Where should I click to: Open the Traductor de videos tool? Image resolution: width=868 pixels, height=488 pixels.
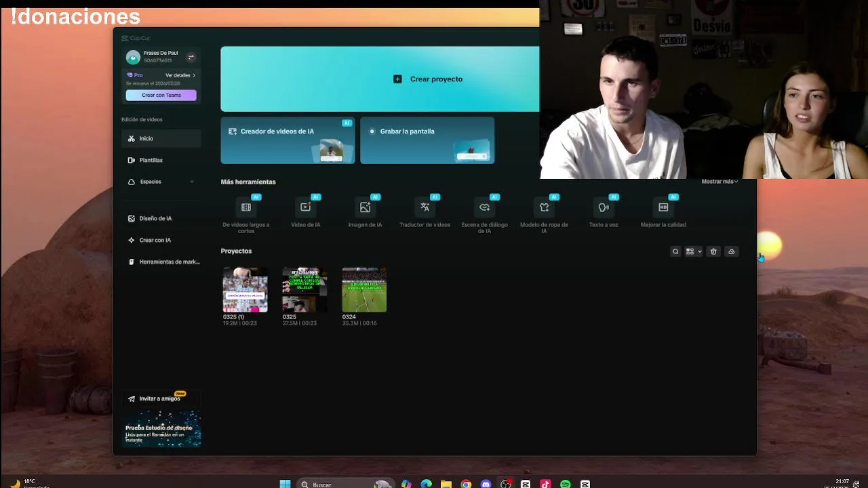[425, 212]
